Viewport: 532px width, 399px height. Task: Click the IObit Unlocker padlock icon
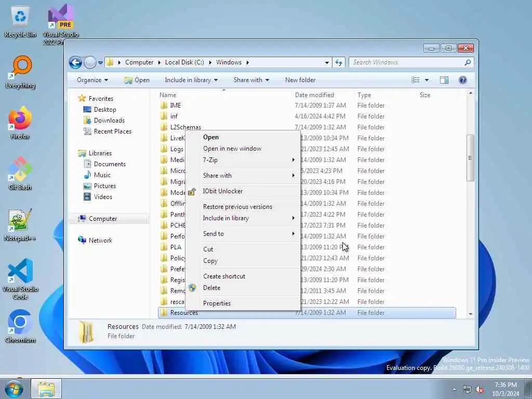192,192
